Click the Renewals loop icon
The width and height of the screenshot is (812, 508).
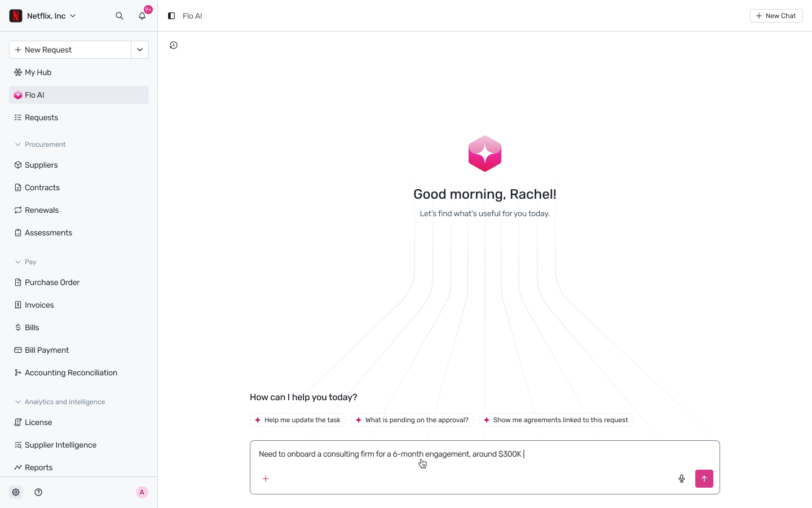point(18,210)
